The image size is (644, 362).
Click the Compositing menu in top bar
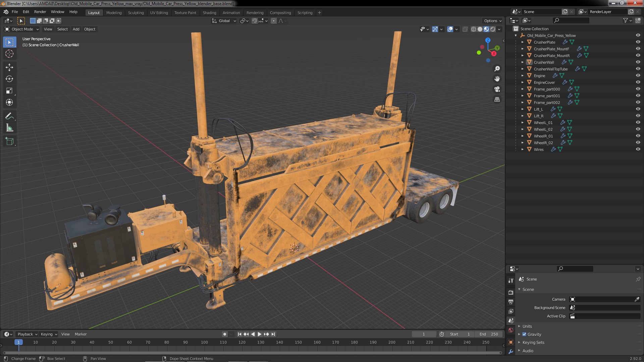click(280, 12)
